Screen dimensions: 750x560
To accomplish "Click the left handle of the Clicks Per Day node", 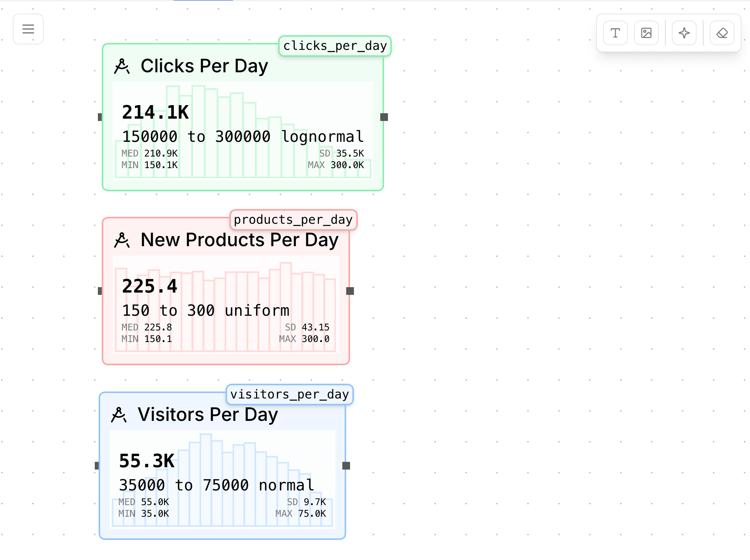I will pos(100,117).
